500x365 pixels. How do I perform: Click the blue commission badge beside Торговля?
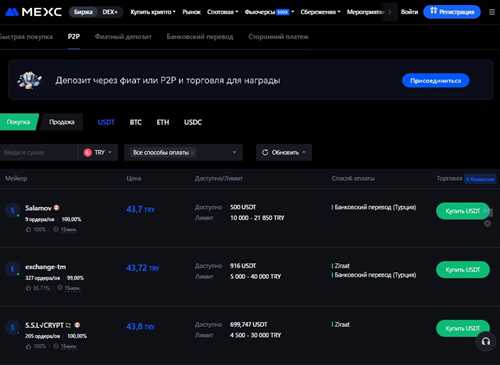pos(480,179)
